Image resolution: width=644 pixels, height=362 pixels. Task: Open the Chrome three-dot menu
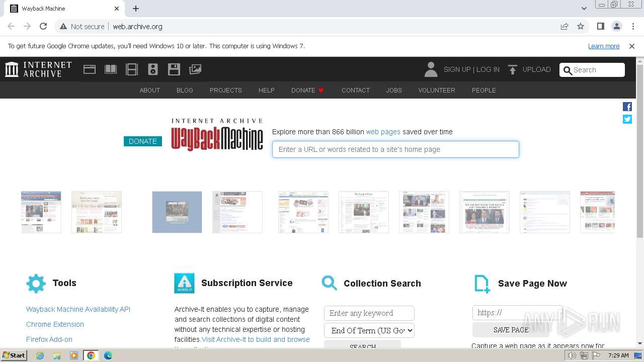point(633,26)
